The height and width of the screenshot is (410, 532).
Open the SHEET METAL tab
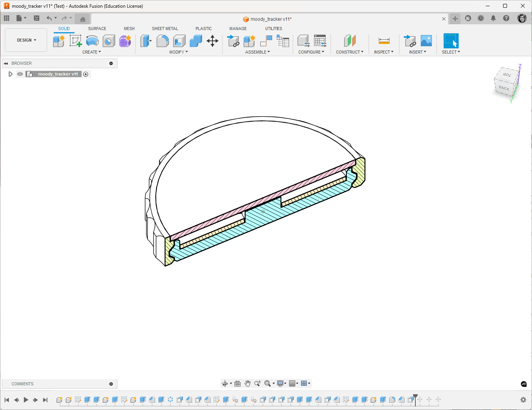click(165, 29)
